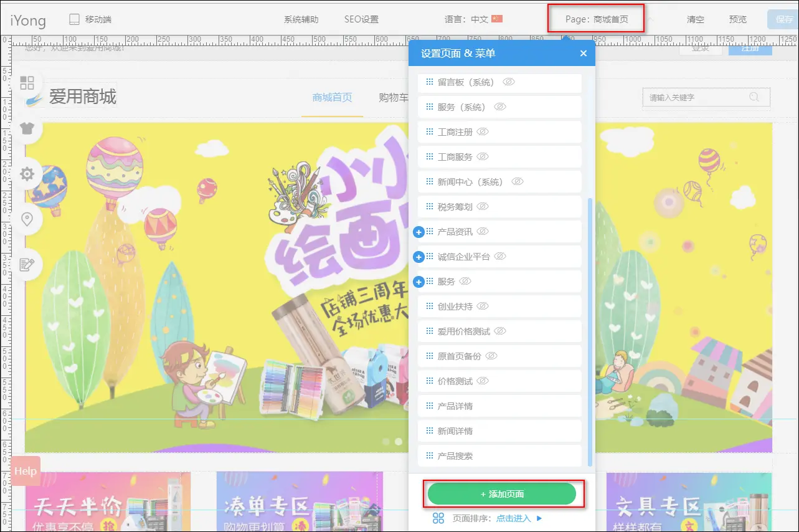The image size is (799, 532).
Task: Open the SEO设置 menu
Action: pos(361,19)
